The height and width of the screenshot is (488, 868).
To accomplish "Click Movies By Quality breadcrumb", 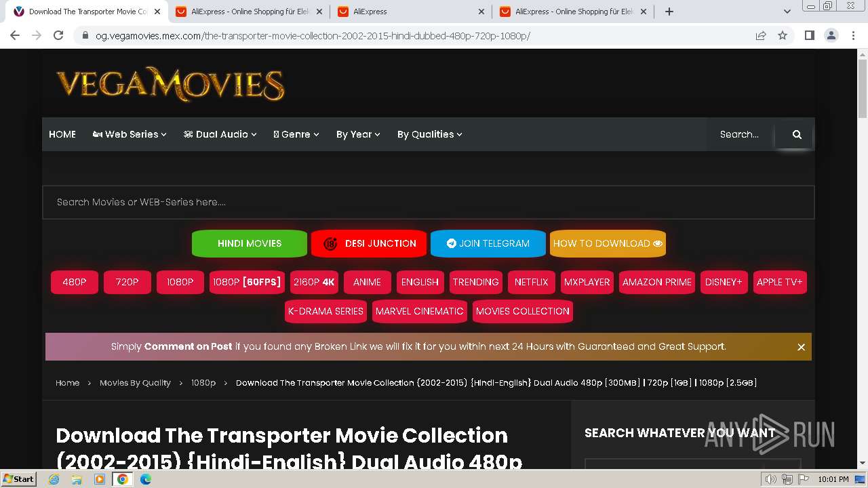I will point(135,383).
